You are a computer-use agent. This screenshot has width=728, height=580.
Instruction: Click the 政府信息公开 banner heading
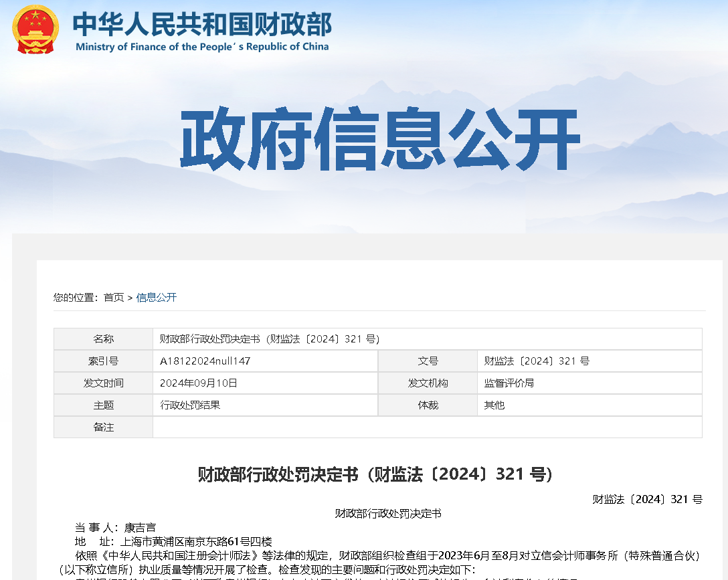380,138
